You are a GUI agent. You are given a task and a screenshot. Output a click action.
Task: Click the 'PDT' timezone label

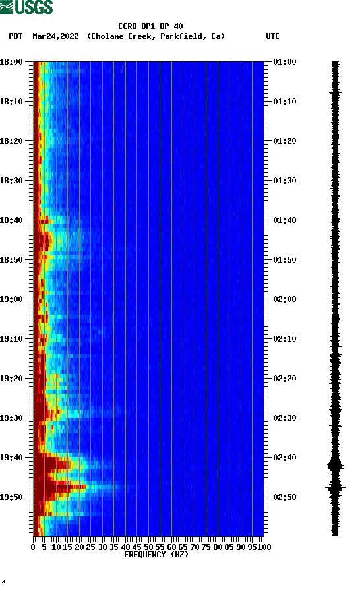tap(15, 36)
